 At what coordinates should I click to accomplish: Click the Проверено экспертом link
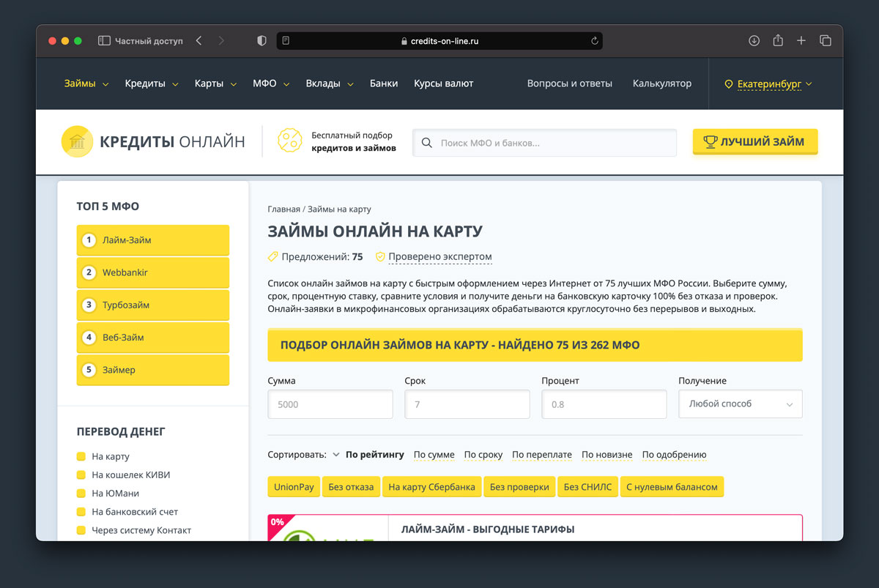440,257
